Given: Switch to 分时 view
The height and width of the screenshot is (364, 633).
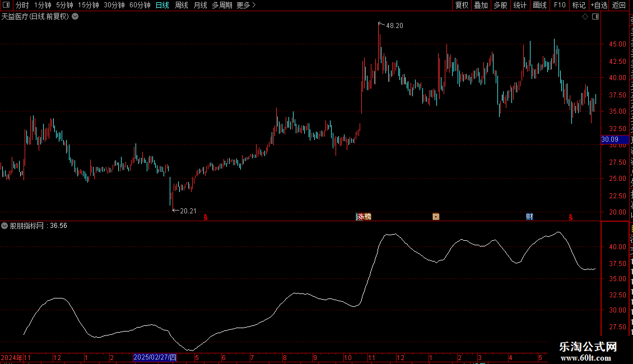Looking at the screenshot, I should pos(22,5).
